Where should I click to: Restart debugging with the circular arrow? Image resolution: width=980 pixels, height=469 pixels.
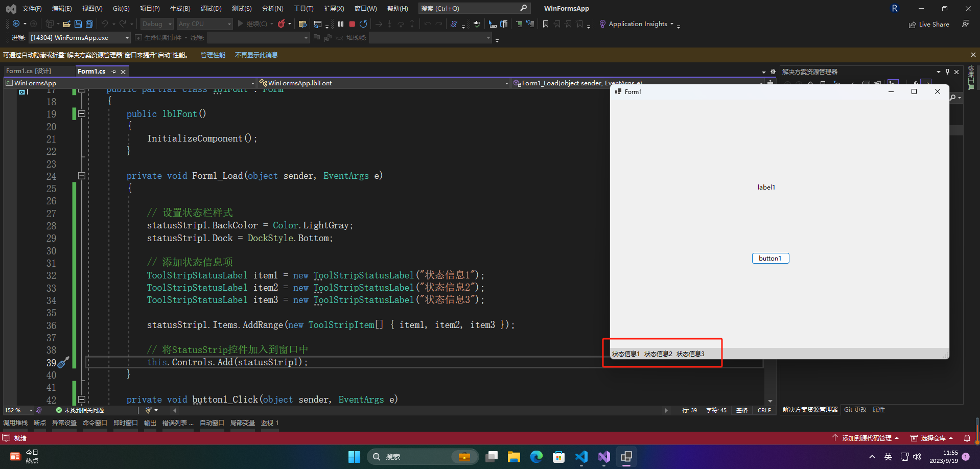pyautogui.click(x=363, y=24)
